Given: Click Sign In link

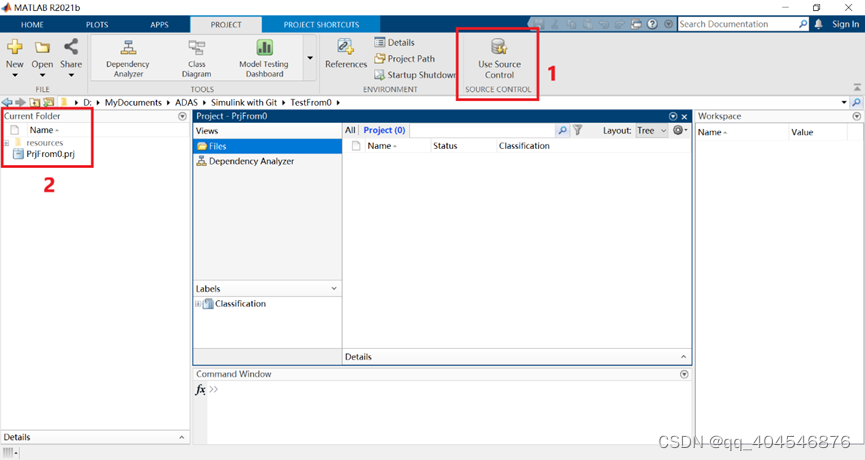Looking at the screenshot, I should coord(845,24).
